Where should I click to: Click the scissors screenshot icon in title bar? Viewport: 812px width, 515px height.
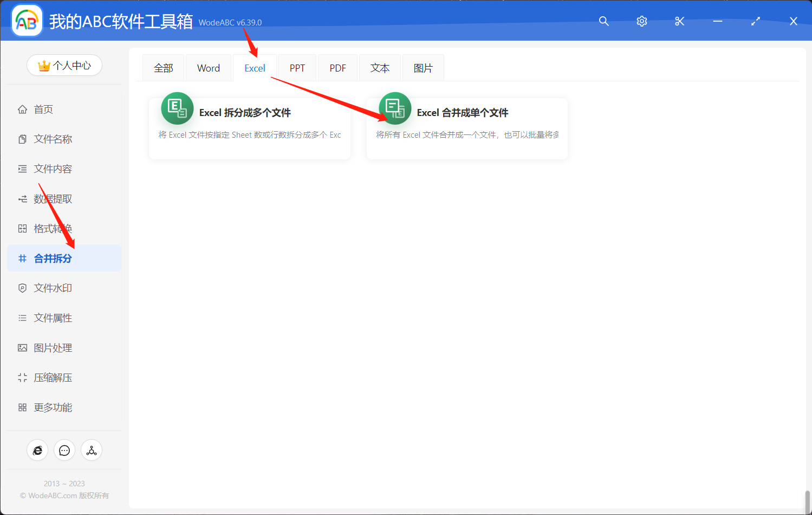click(679, 21)
